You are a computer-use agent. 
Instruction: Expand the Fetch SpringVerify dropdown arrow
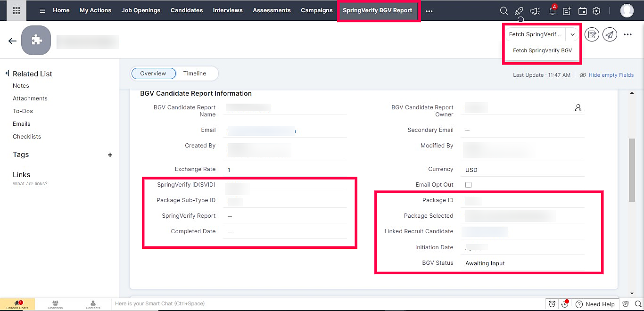click(572, 34)
